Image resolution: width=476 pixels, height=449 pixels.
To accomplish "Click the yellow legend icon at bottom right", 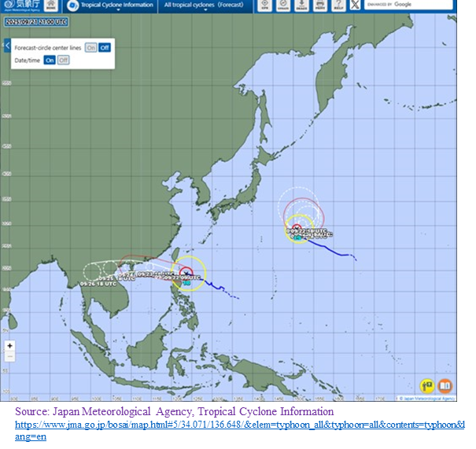I will (x=427, y=386).
